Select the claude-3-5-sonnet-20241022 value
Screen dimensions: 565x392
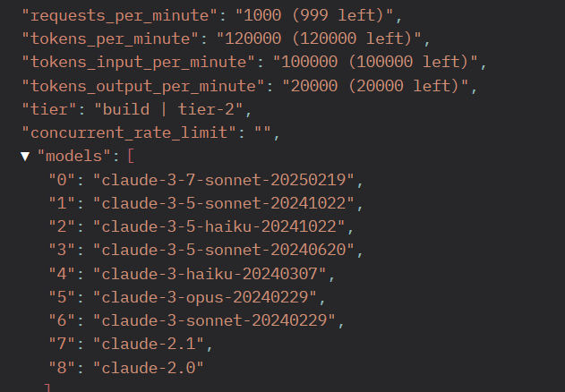224,203
